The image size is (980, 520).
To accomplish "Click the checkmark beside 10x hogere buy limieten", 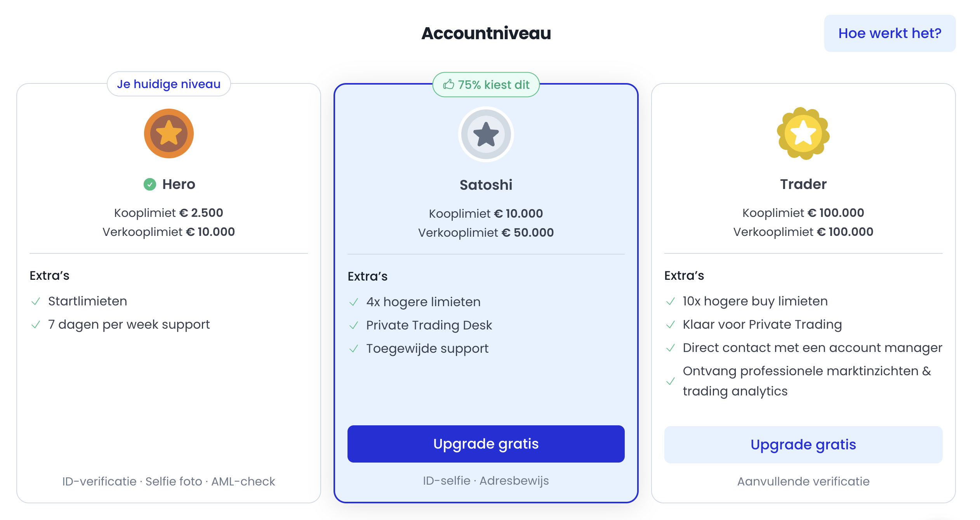I will (671, 302).
